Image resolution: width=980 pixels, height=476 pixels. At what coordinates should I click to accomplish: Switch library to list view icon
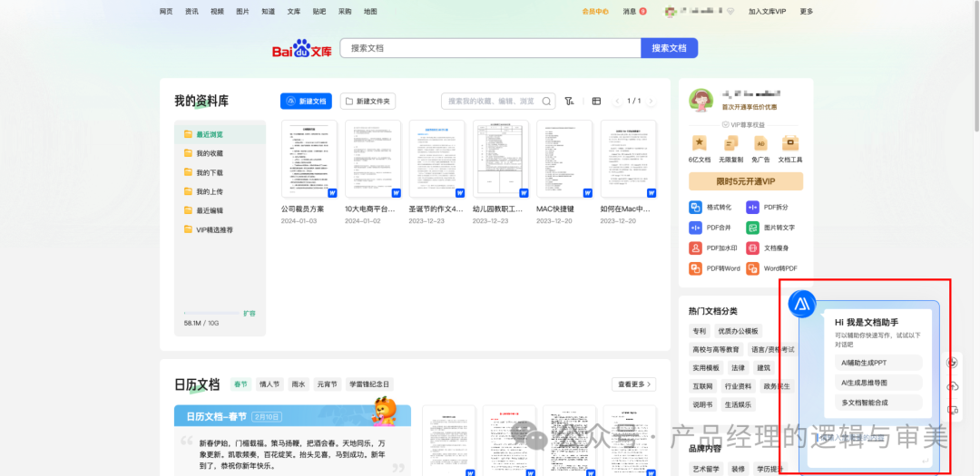[596, 102]
